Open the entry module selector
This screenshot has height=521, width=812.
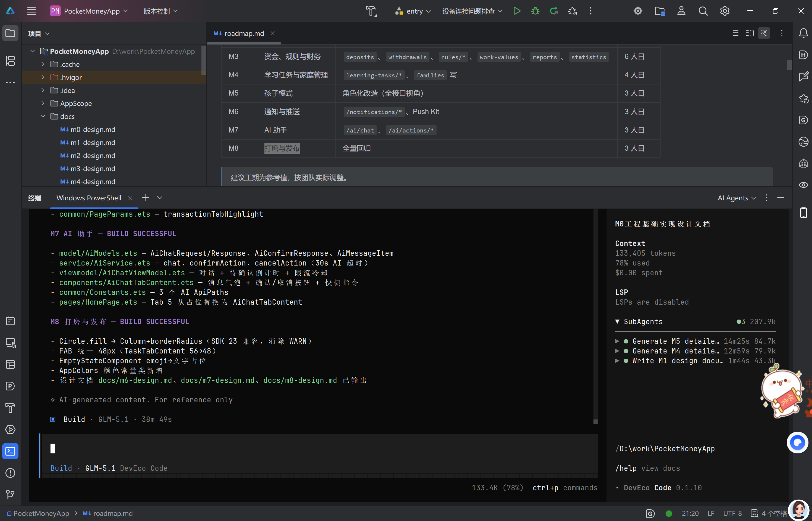[x=412, y=11]
